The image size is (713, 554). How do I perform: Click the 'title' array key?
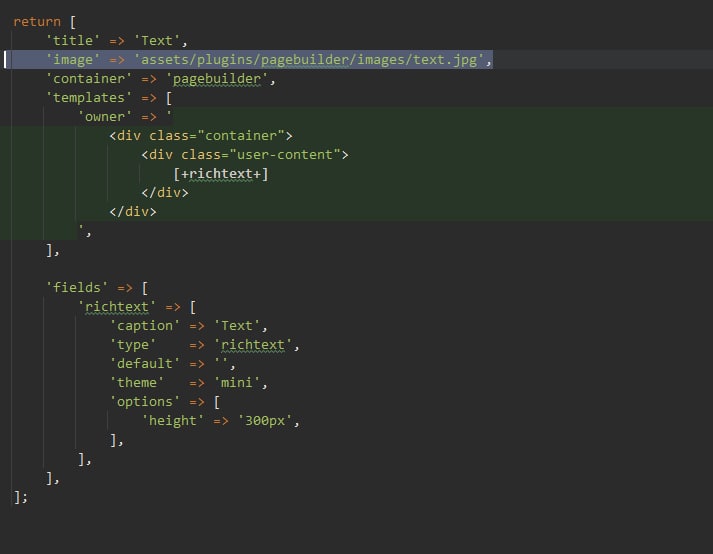pos(73,41)
